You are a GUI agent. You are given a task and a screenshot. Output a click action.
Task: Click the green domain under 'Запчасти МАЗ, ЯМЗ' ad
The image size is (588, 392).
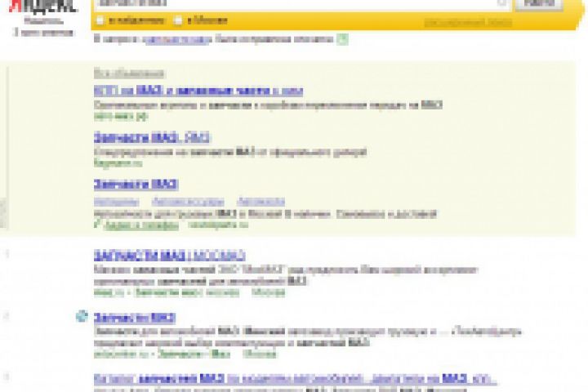coord(118,163)
